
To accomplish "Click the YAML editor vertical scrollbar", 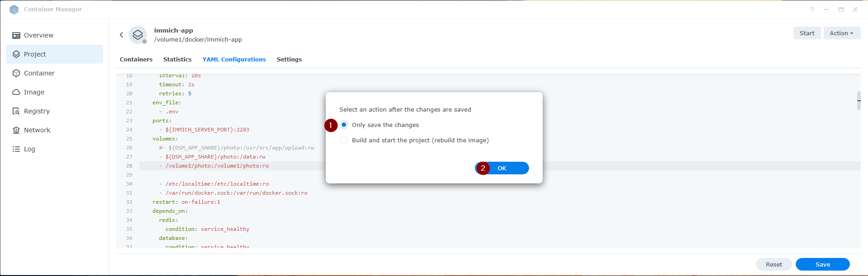I will coord(859,101).
